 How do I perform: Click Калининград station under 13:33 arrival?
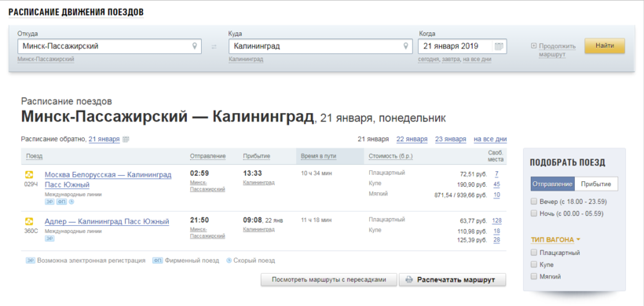pyautogui.click(x=258, y=183)
